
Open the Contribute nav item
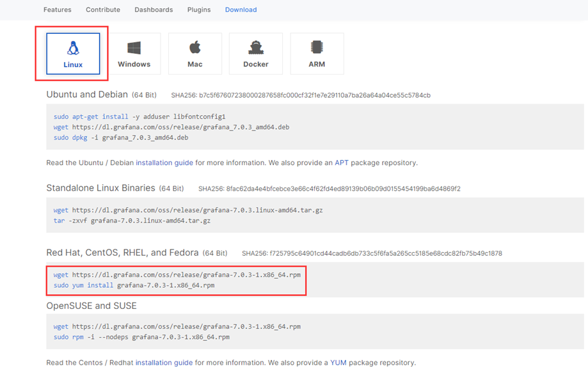click(x=103, y=10)
